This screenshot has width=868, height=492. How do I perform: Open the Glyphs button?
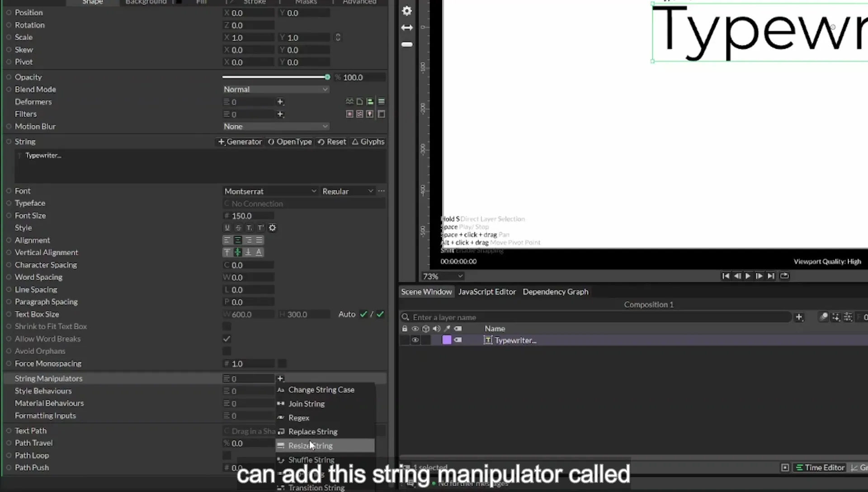coord(368,142)
